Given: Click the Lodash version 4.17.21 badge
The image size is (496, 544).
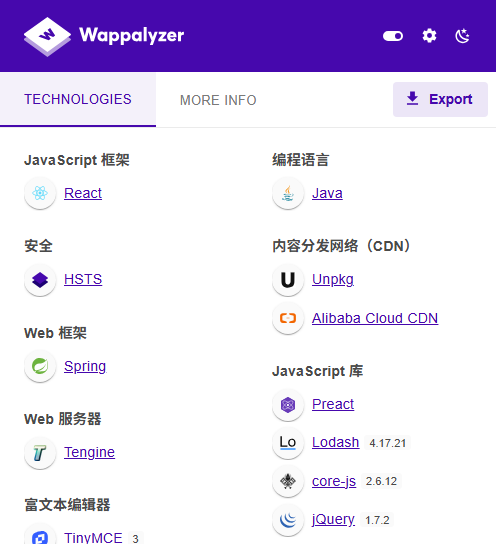Looking at the screenshot, I should point(387,443).
